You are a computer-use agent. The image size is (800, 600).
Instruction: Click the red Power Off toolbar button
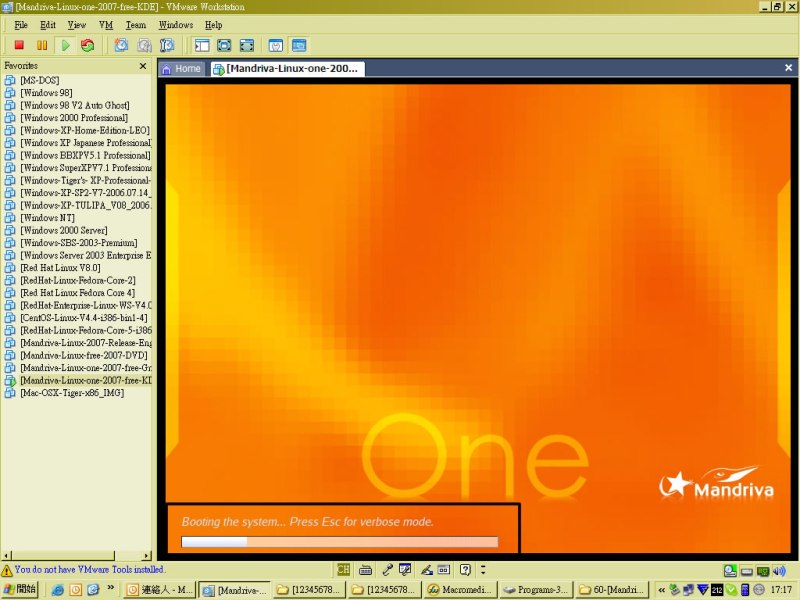click(19, 45)
